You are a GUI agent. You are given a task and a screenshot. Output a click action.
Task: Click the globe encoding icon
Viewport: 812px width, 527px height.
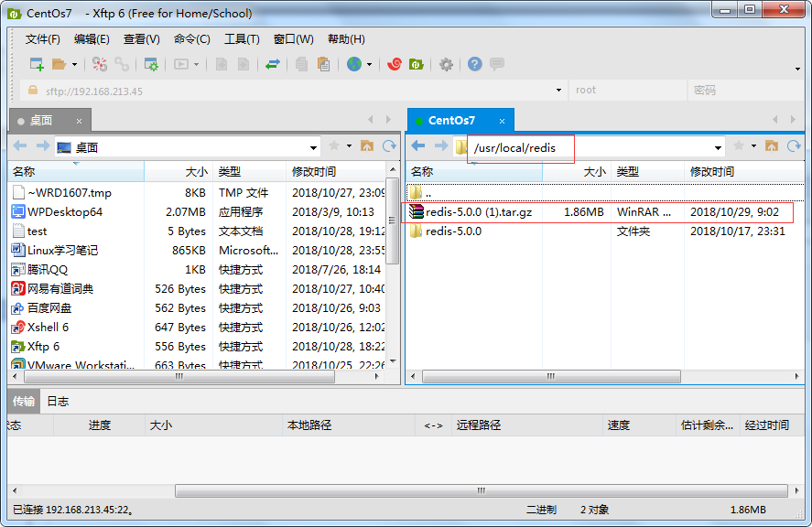tap(354, 64)
